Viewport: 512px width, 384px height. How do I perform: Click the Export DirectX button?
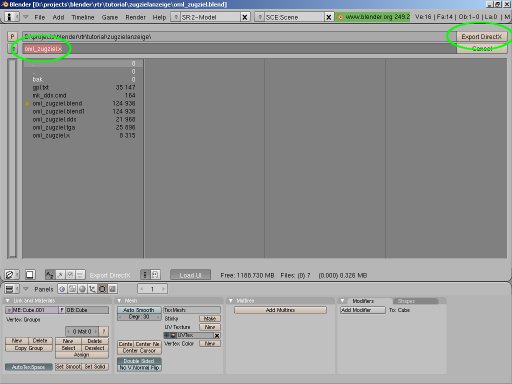481,37
